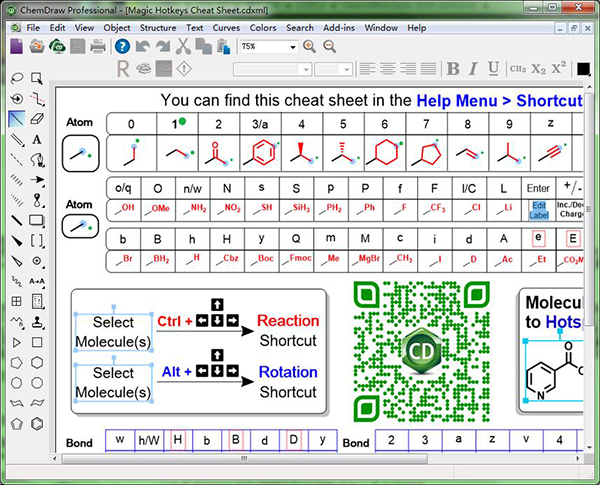
Task: Open help with the blue question mark
Action: tap(122, 46)
